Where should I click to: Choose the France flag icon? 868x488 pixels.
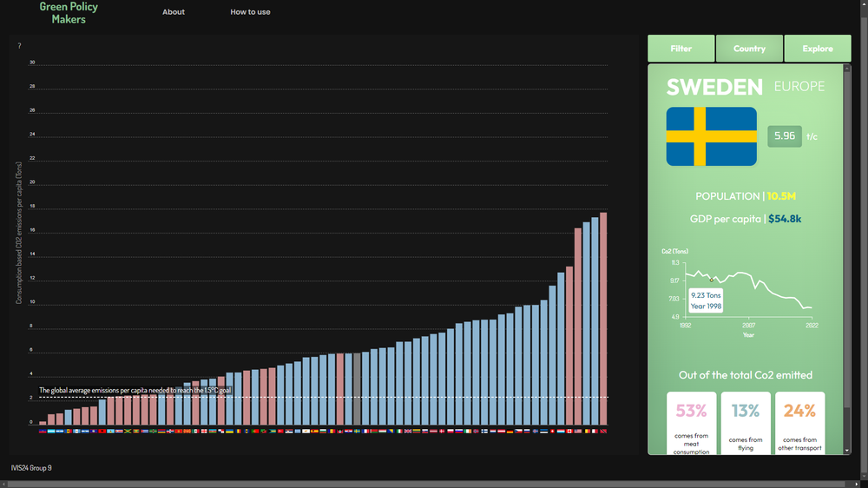(365, 431)
